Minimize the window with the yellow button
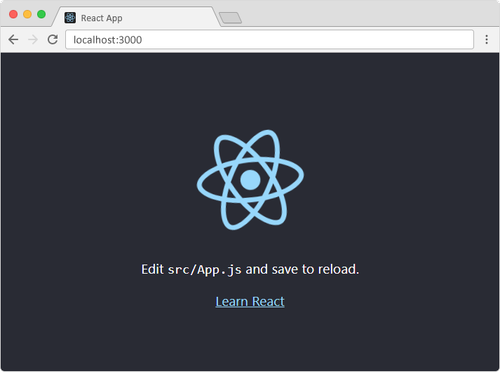The height and width of the screenshot is (372, 500). 27,14
